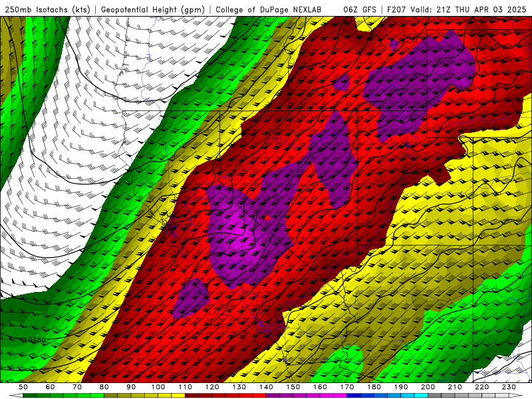Click the "College of DuPage NEXLAB" label
Screen dimensions: 532x399
click(269, 9)
